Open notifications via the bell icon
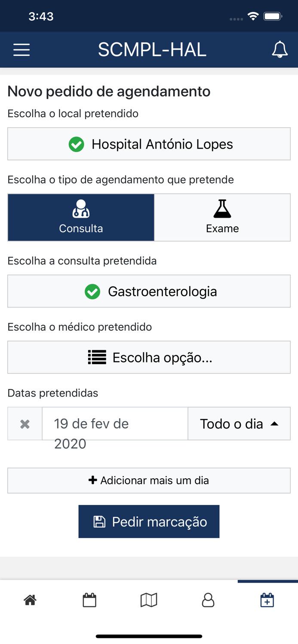Screen dimensions: 298x644 pyautogui.click(x=280, y=49)
